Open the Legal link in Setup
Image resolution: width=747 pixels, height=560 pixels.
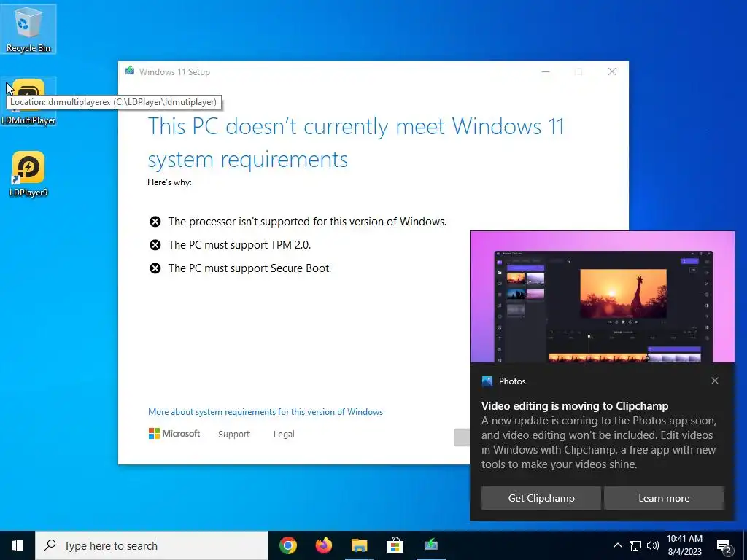click(284, 435)
